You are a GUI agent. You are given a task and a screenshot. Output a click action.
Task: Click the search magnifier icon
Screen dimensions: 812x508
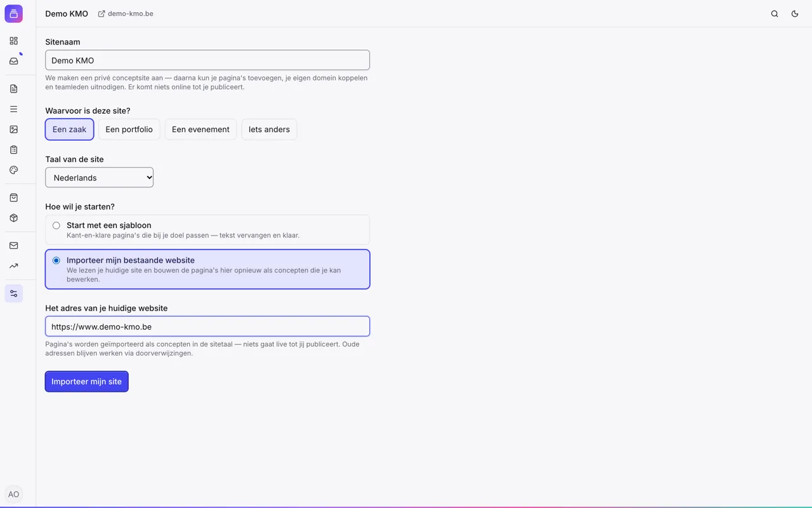pos(775,13)
